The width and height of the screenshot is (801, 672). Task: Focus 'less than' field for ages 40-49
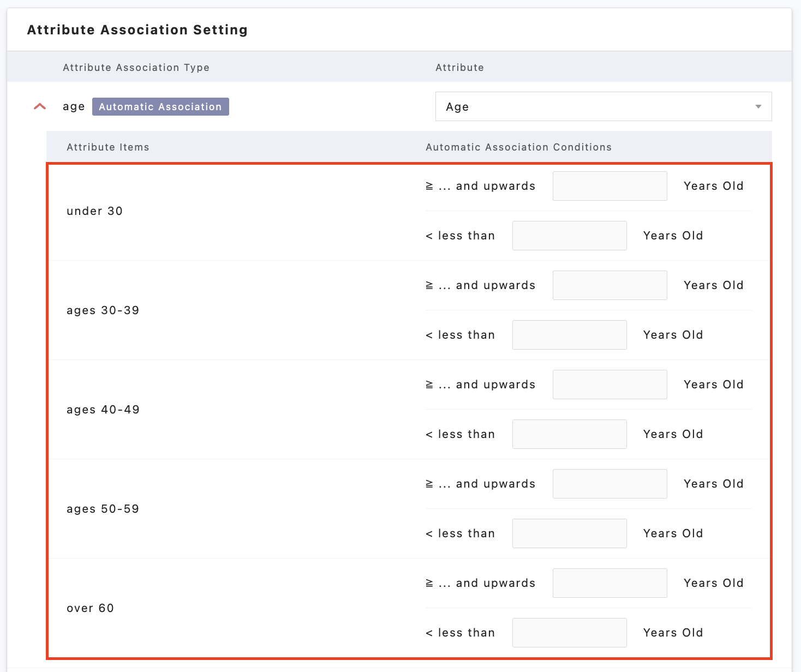569,434
